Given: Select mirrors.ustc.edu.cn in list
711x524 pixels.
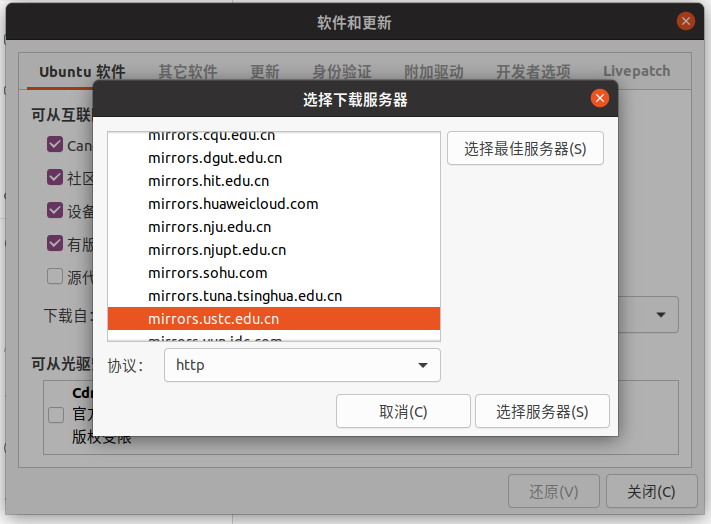Looking at the screenshot, I should click(213, 319).
